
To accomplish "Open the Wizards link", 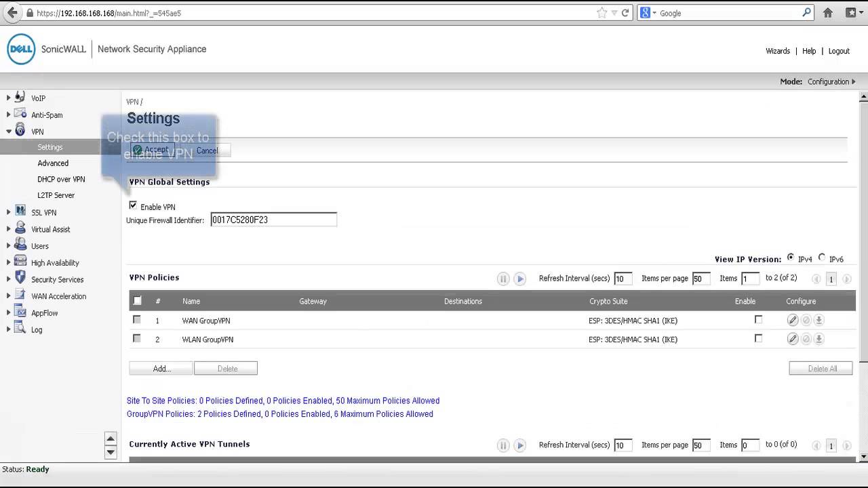I will [x=778, y=51].
